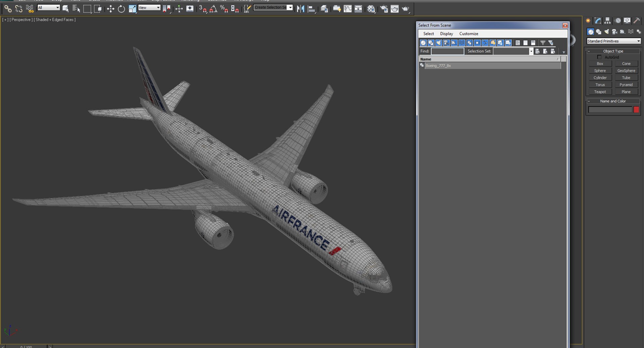Screen dimensions: 644x348
Task: Open the Modify panel tab
Action: point(598,21)
